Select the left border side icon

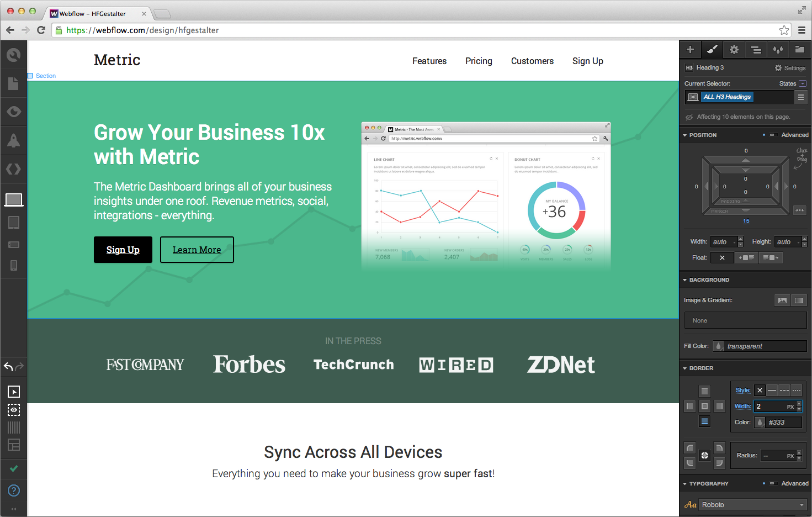pyautogui.click(x=689, y=406)
